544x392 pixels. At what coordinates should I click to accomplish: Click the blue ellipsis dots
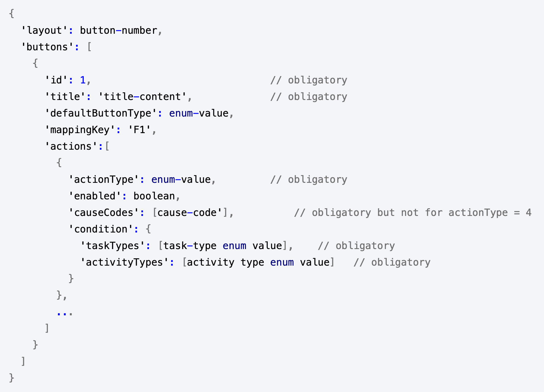coord(65,313)
